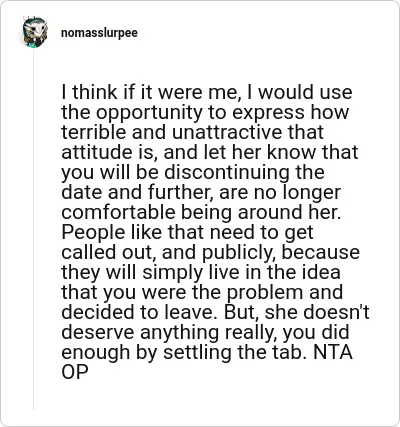Click the comment's first line starting "I think"
The width and height of the screenshot is (400, 427).
[207, 92]
